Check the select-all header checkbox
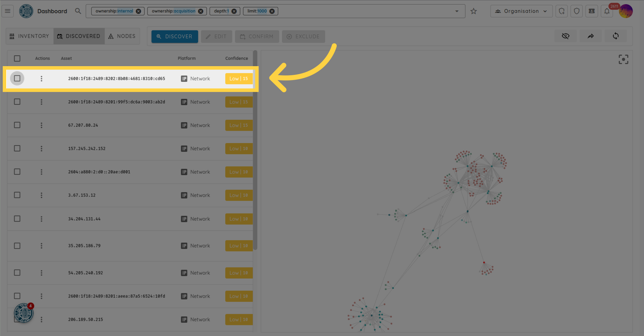Image resolution: width=644 pixels, height=336 pixels. click(17, 58)
